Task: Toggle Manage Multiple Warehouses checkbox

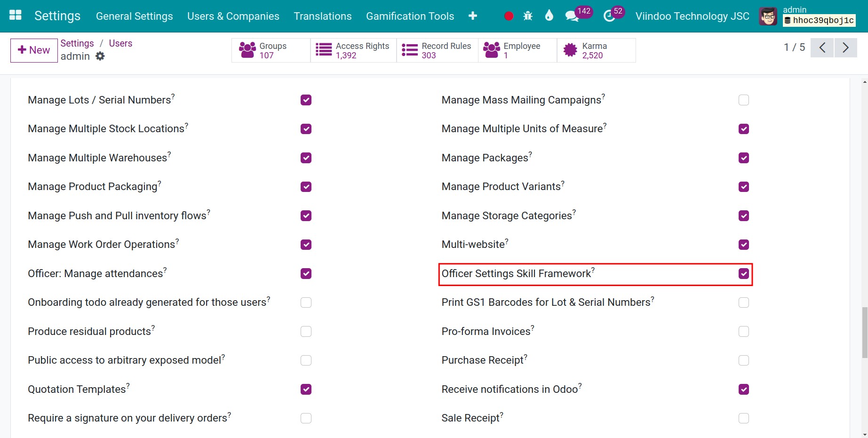Action: click(306, 158)
